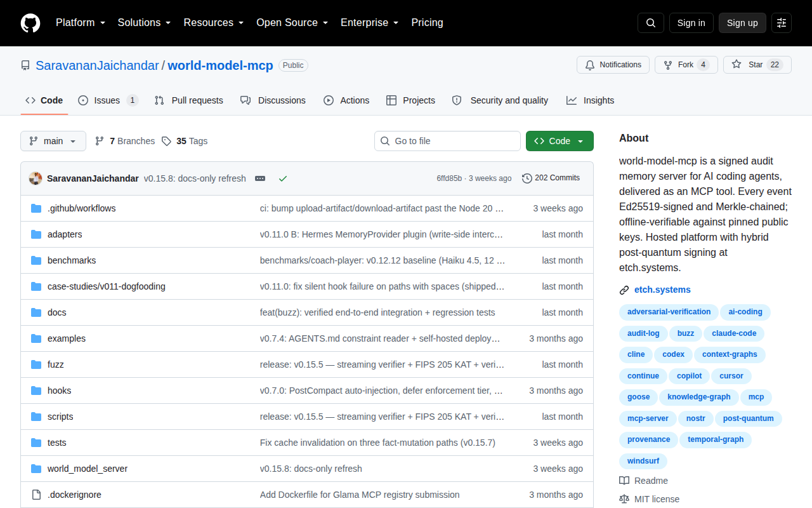Open the knowledge-graph topic tag
Screen dimensions: 812x508
click(x=699, y=397)
